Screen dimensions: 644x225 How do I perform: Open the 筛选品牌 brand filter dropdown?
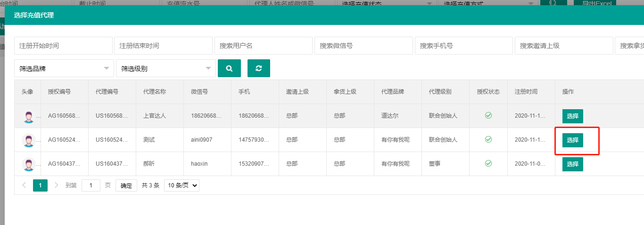click(x=64, y=69)
